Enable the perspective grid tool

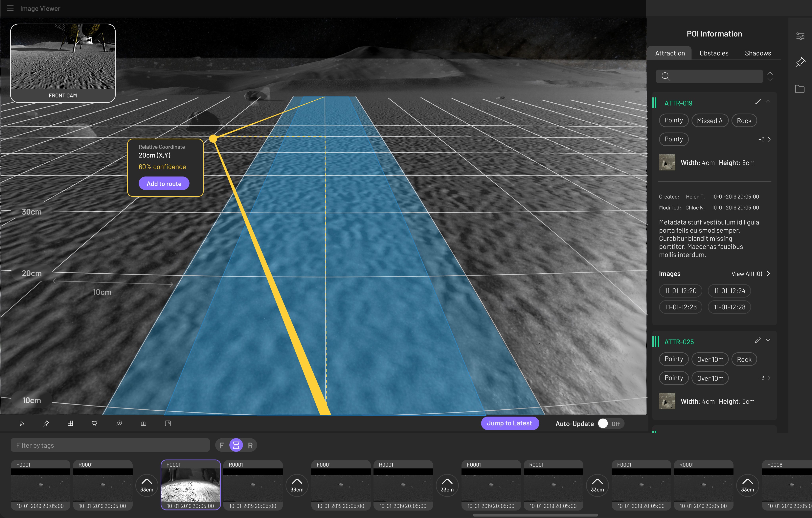[95, 423]
